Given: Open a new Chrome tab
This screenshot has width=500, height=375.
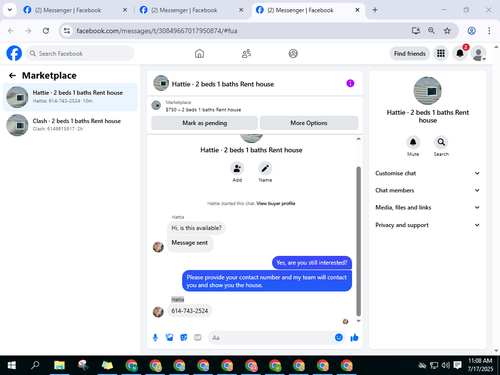Looking at the screenshot, I should pos(375,10).
